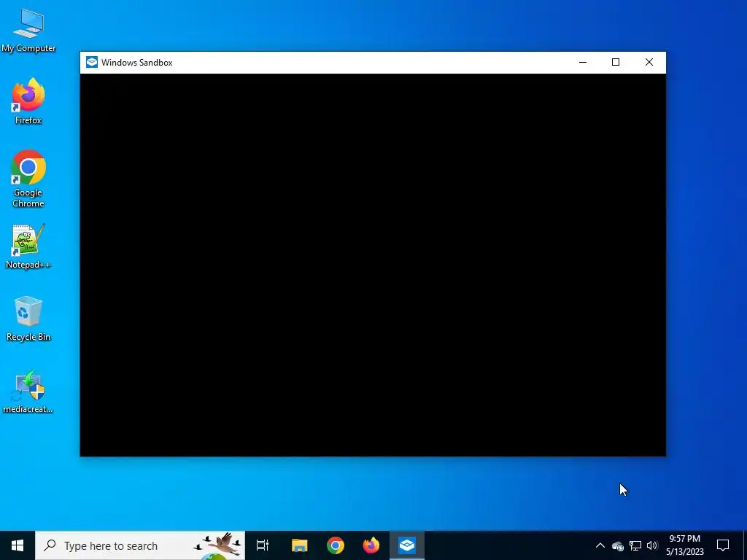This screenshot has height=560, width=747.
Task: Open Task View from the taskbar
Action: coord(263,545)
